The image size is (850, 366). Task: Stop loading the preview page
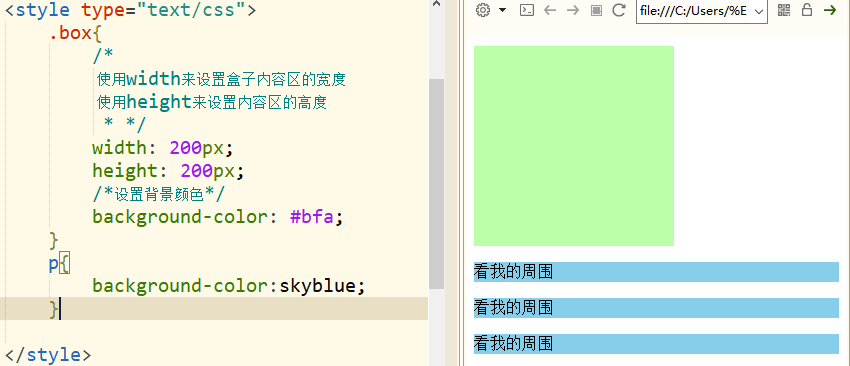click(596, 11)
